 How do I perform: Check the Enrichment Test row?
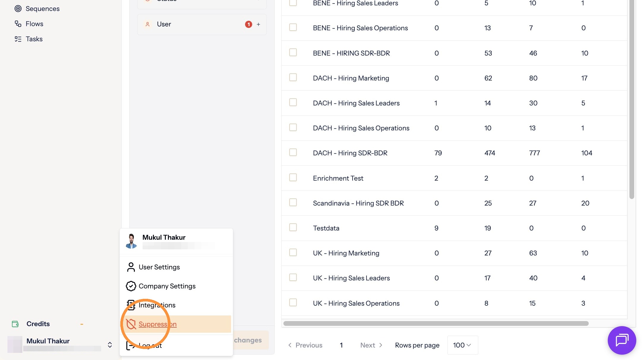pos(293,177)
